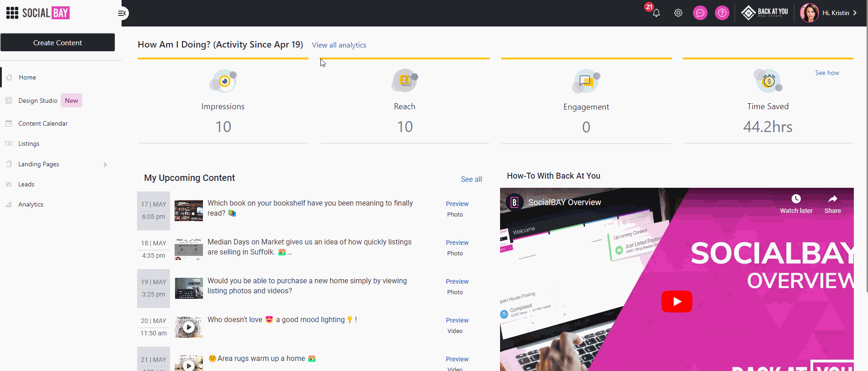Click the 'Which book on your bookshelf' post text
Screen dimensions: 868x371
310,208
